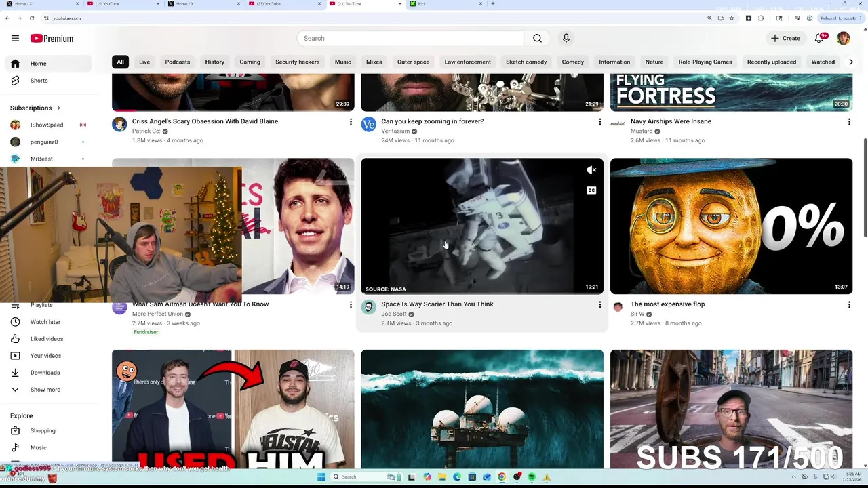This screenshot has width=868, height=488.
Task: Open options for Criss Angel video
Action: pos(351,122)
